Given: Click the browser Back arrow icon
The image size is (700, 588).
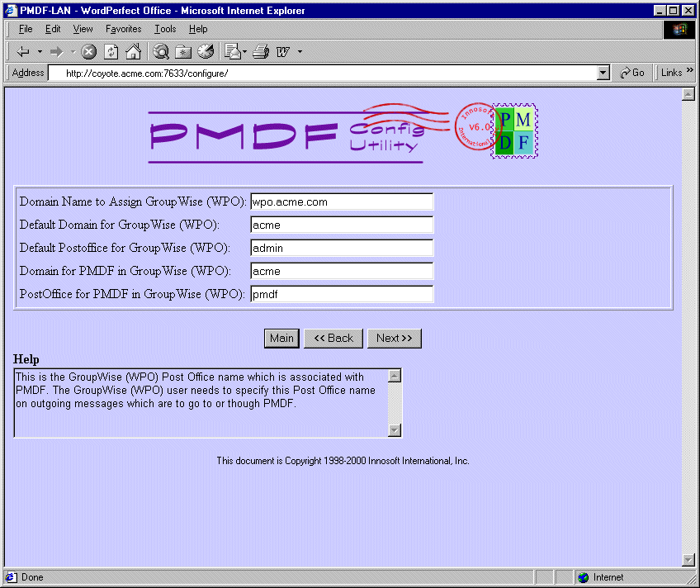Looking at the screenshot, I should [22, 51].
